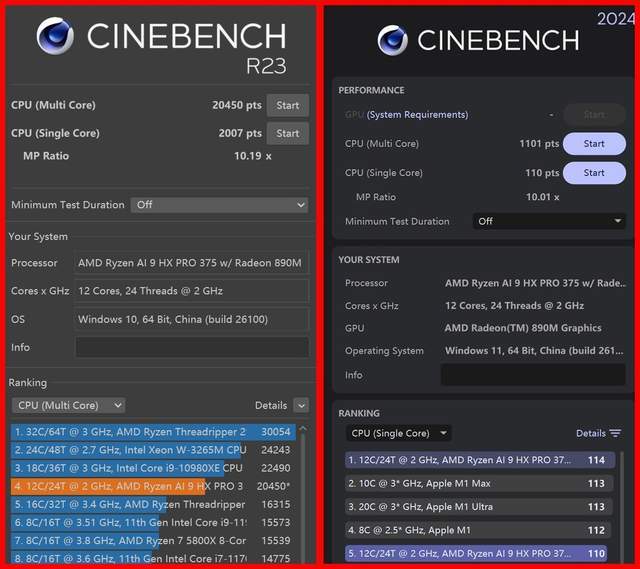Open 2024 Minimum Test Duration dropdown
Viewport: 640px width, 569px height.
pos(549,221)
